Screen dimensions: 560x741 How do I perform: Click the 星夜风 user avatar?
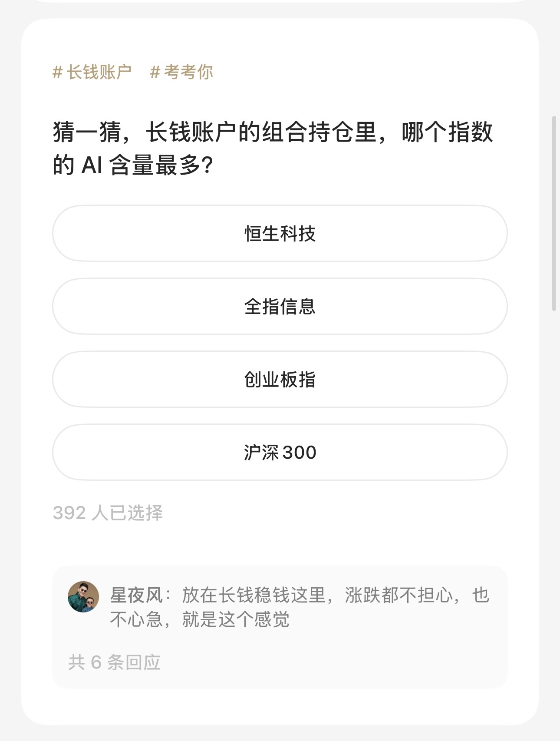coord(83,597)
